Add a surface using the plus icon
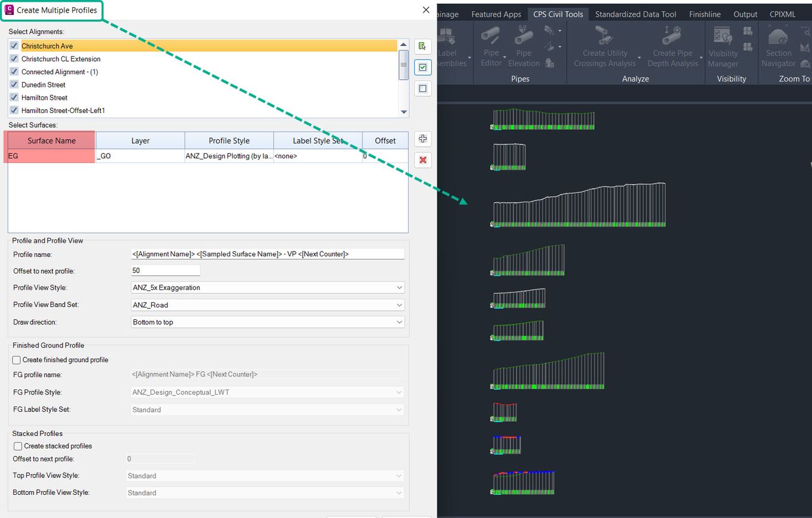 click(x=422, y=139)
